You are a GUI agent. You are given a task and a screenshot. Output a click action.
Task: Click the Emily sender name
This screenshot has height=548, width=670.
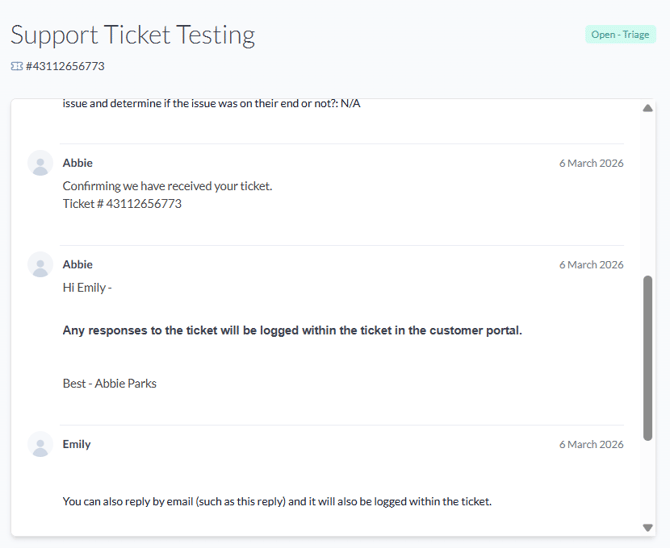77,445
